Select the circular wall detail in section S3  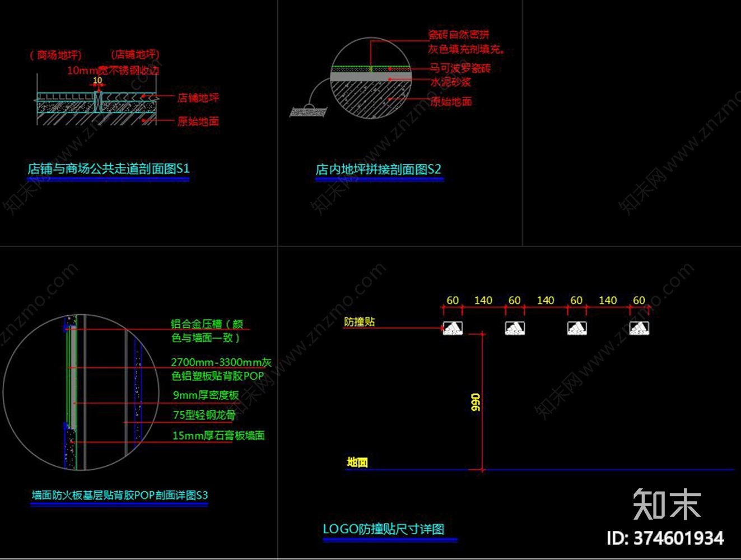pos(81,392)
